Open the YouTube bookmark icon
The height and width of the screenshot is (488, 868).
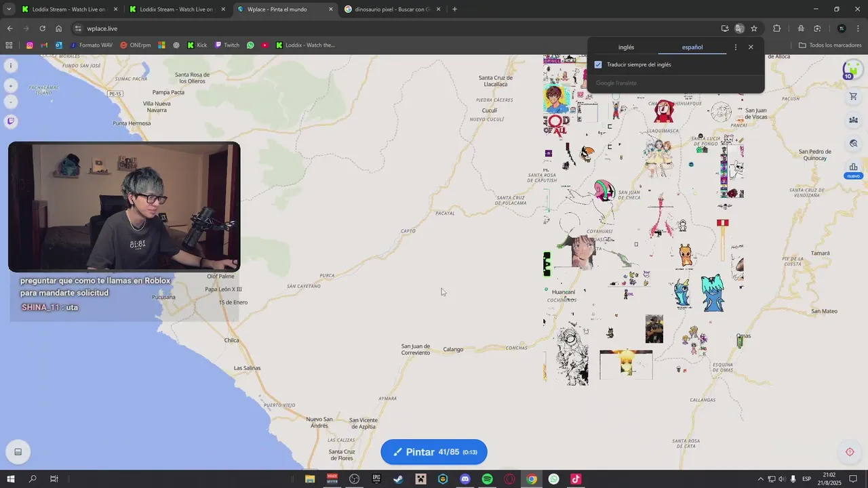pyautogui.click(x=265, y=45)
